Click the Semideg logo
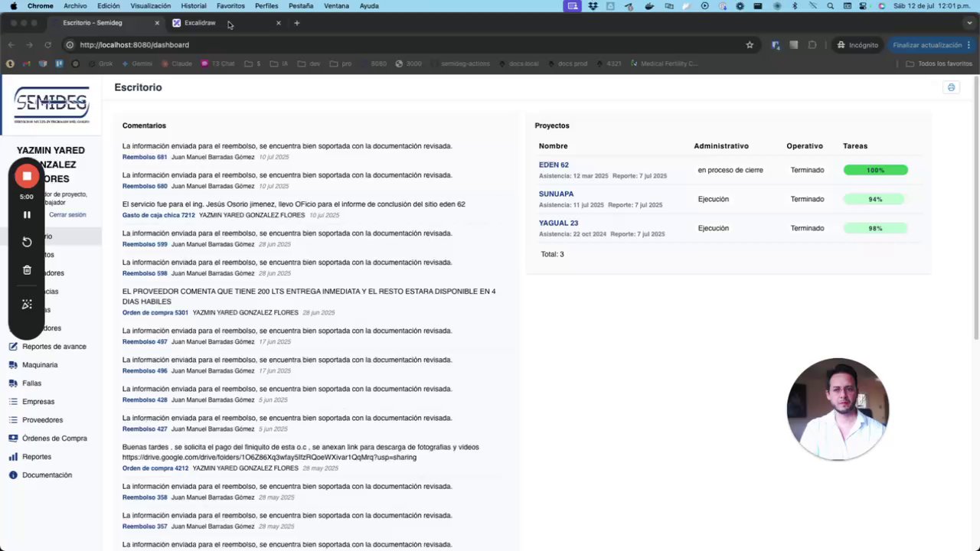This screenshot has width=980, height=551. tap(51, 104)
